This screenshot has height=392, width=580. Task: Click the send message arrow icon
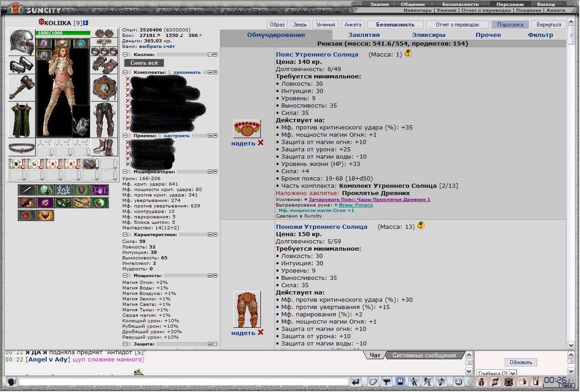356,382
